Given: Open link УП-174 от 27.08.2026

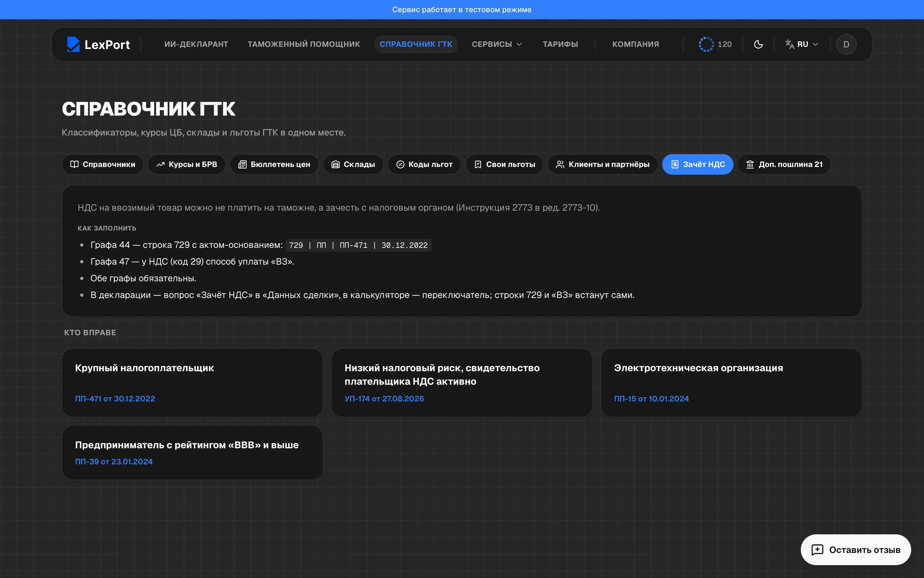Looking at the screenshot, I should 384,399.
